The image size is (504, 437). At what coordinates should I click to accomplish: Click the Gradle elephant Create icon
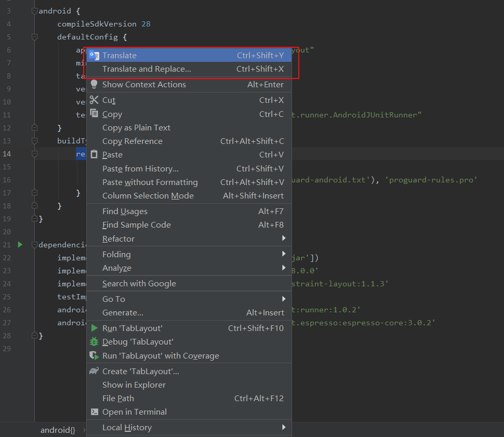pyautogui.click(x=94, y=371)
